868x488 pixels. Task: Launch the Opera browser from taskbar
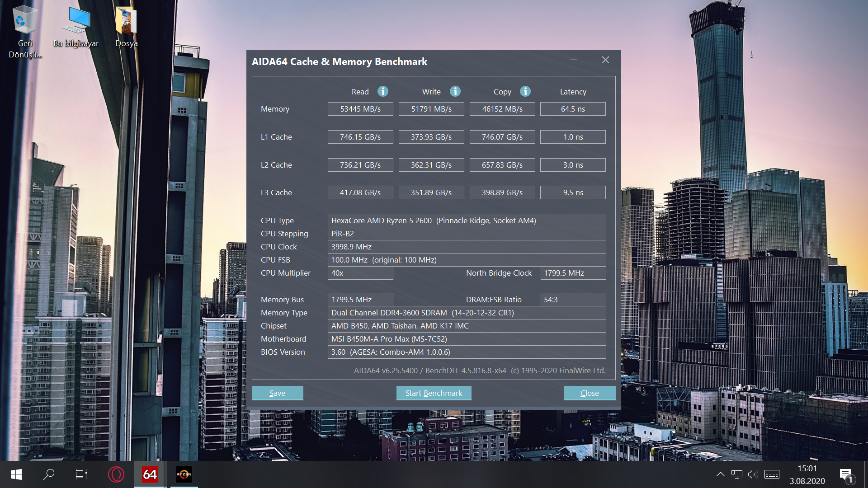(116, 474)
